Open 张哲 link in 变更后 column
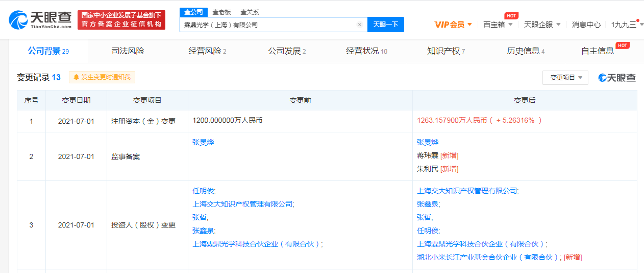The height and width of the screenshot is (273, 644). click(x=424, y=217)
